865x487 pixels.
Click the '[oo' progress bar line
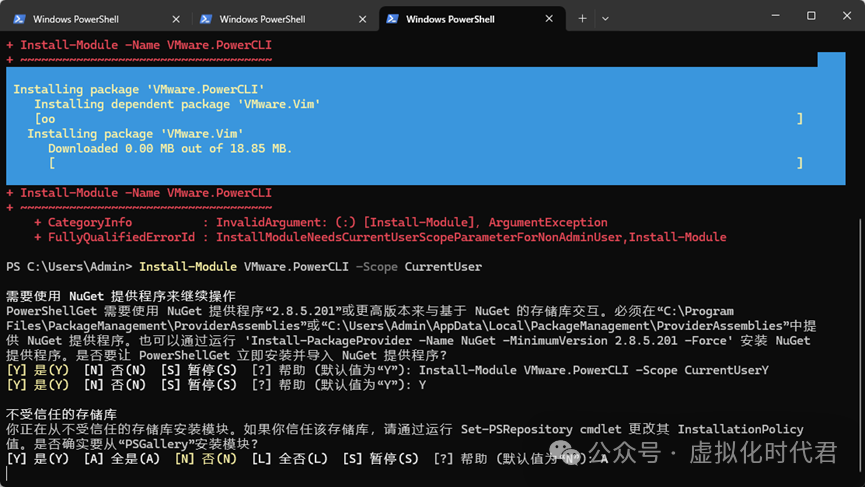tap(418, 119)
